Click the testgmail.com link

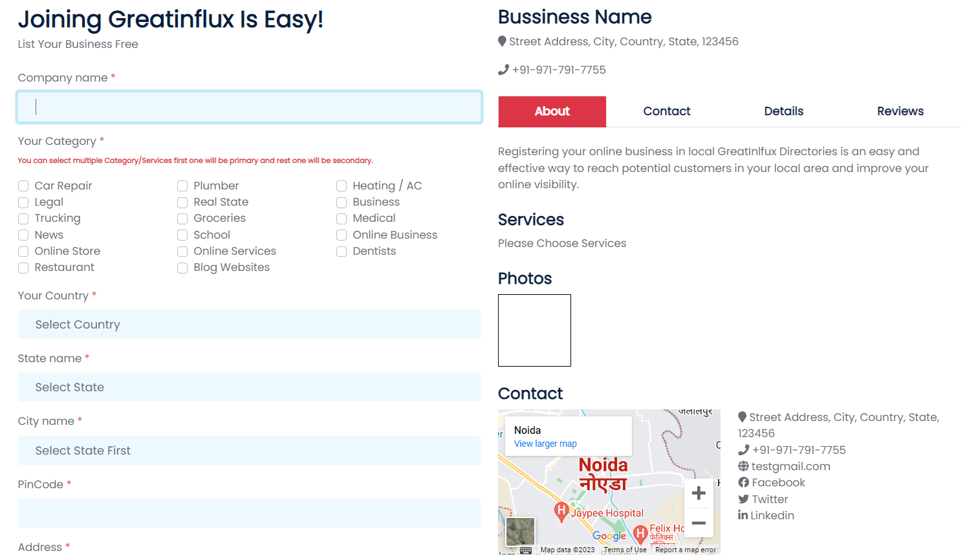[790, 466]
